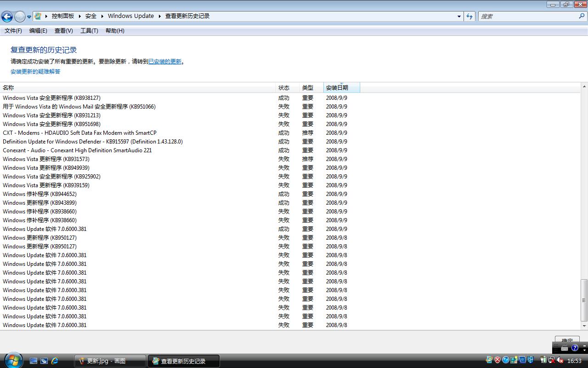Click the 查看更新历史记录 taskbar button
Image resolution: width=588 pixels, height=368 pixels.
tap(183, 361)
